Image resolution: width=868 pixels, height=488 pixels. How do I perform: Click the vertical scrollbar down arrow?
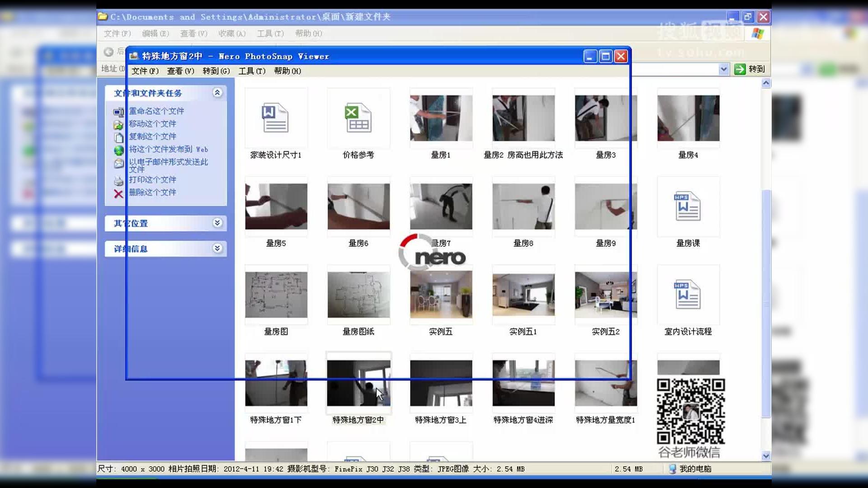tap(766, 456)
